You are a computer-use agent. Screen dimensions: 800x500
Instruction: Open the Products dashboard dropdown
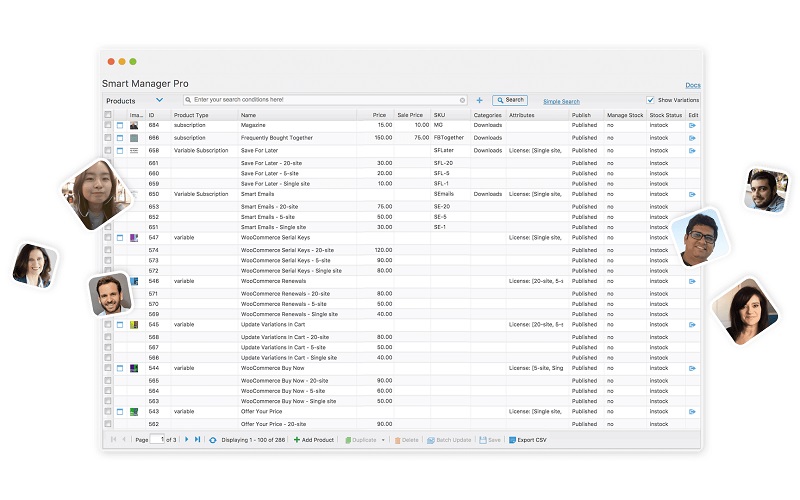coord(159,100)
